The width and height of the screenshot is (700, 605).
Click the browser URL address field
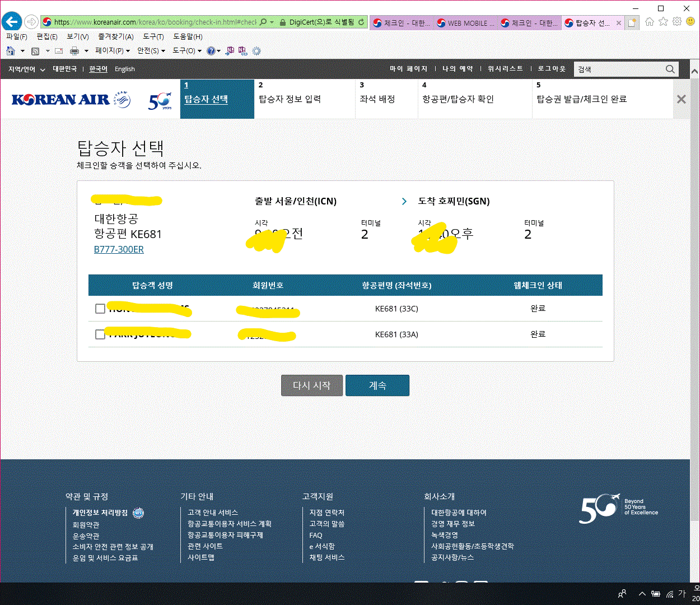(155, 22)
